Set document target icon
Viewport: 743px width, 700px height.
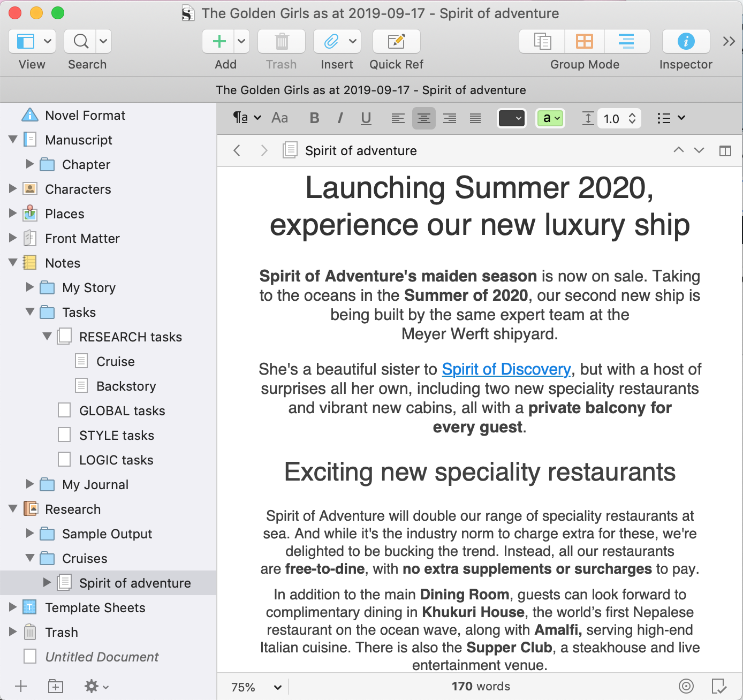pos(686,686)
